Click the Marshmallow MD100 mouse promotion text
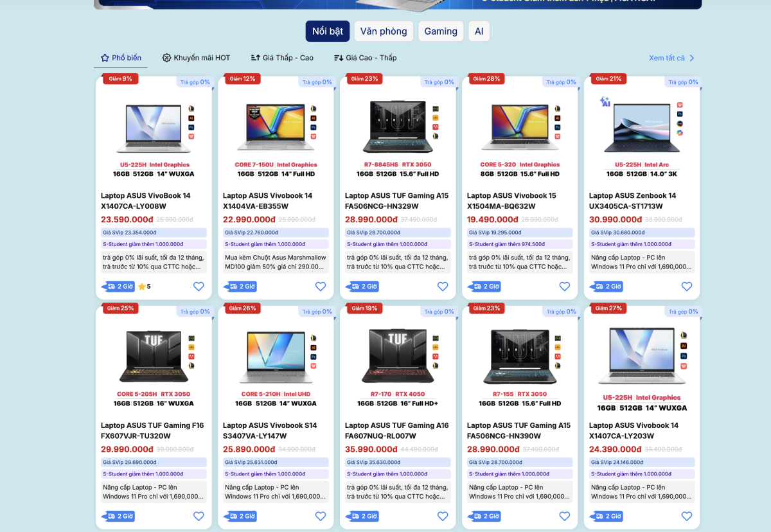Image resolution: width=771 pixels, height=532 pixels. point(276,262)
